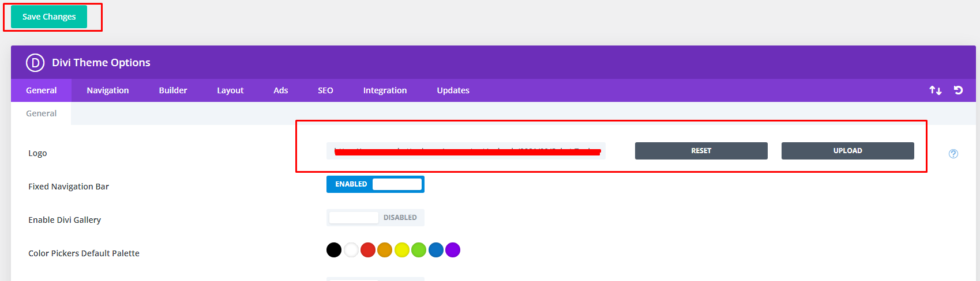Open the Navigation tab
Image resolution: width=980 pixels, height=281 pixels.
108,90
